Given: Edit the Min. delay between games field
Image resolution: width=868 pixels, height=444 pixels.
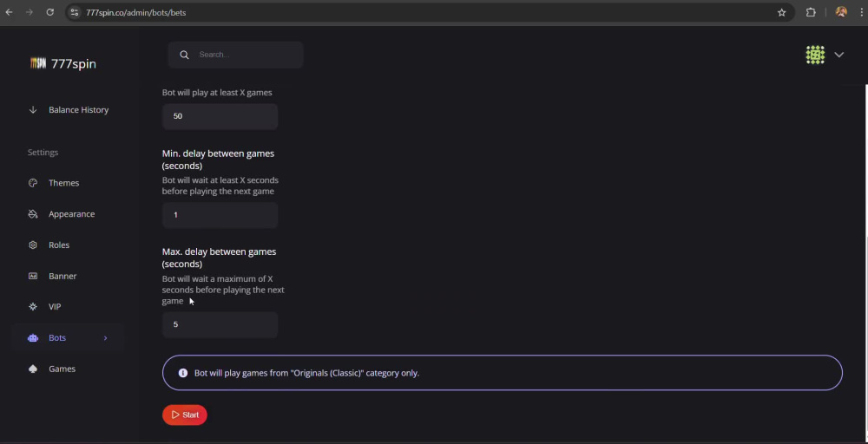Looking at the screenshot, I should pos(220,214).
